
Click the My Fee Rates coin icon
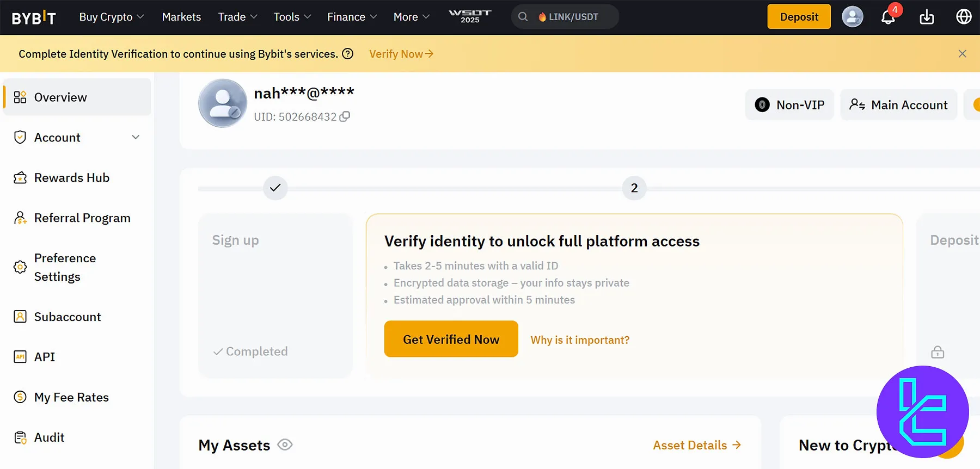tap(20, 397)
